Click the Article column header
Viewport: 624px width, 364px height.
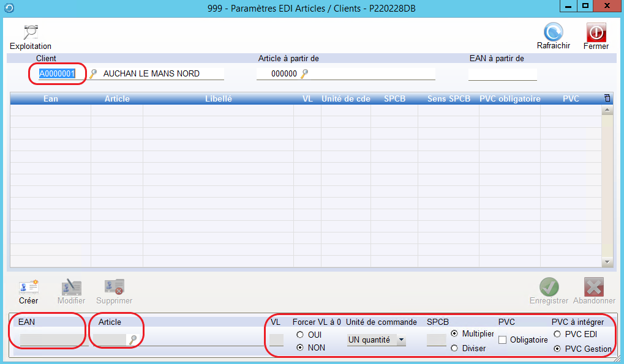click(117, 98)
